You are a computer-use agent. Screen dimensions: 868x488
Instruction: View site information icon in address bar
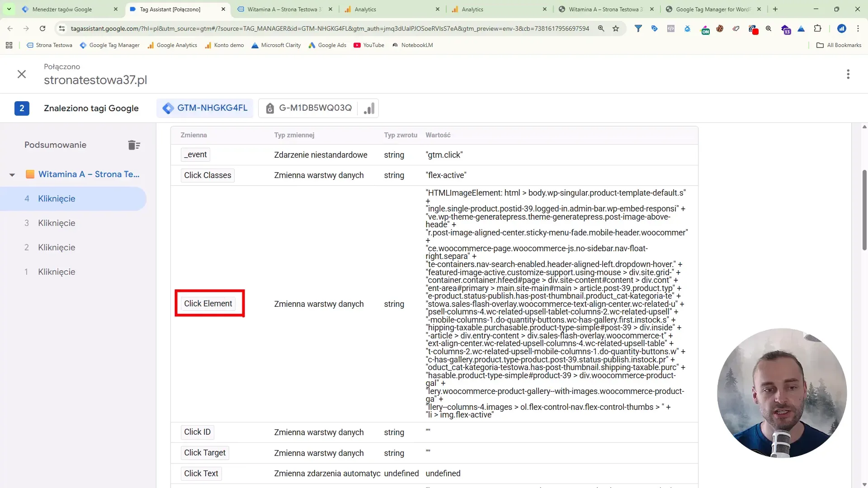coord(62,28)
